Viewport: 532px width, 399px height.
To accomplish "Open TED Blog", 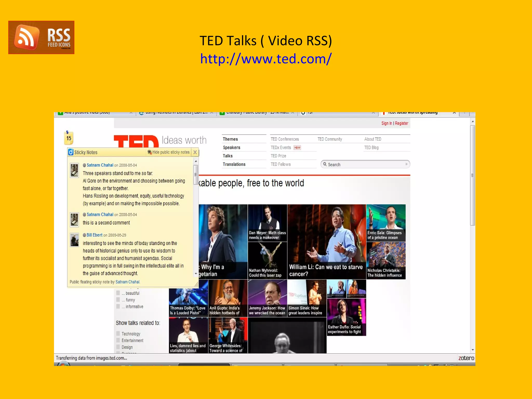I will 371,148.
